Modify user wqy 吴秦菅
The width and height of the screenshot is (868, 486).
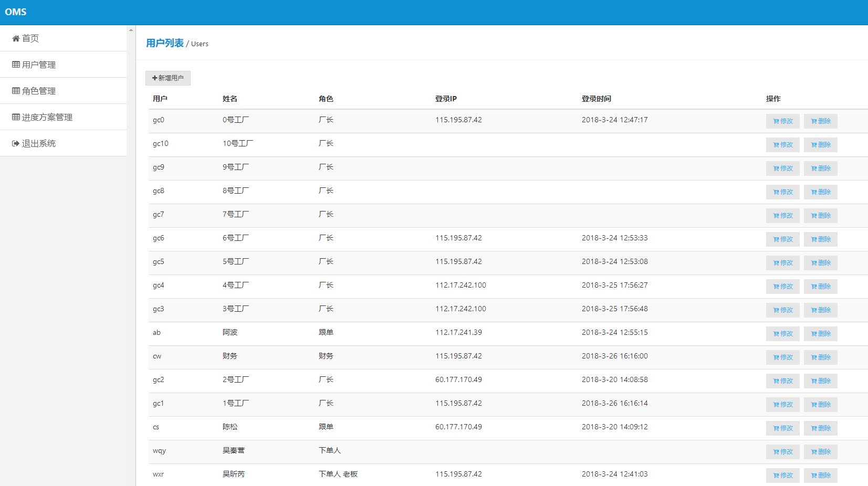click(783, 452)
